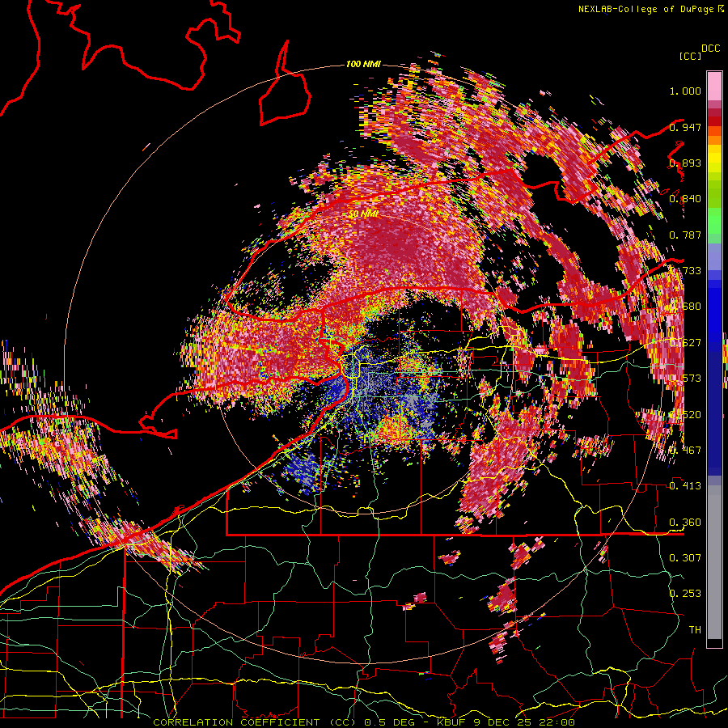Click the 0.893 scale value
Image resolution: width=728 pixels, height=728 pixels.
(685, 163)
